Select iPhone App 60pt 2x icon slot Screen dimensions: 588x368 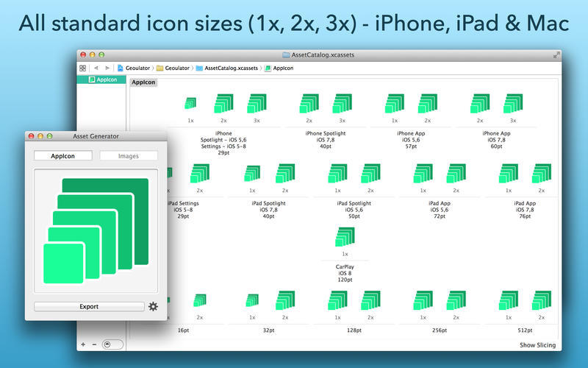tap(480, 103)
